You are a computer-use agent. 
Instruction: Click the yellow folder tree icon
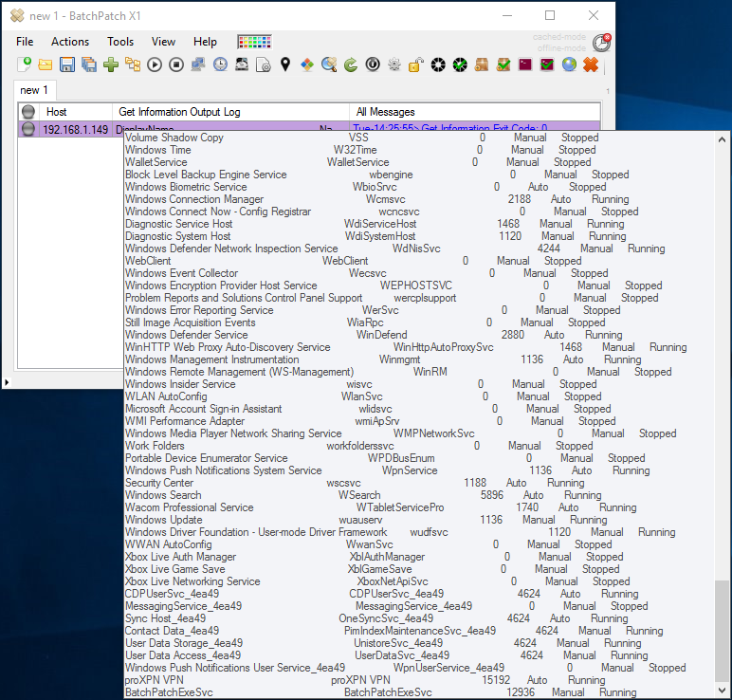[133, 64]
